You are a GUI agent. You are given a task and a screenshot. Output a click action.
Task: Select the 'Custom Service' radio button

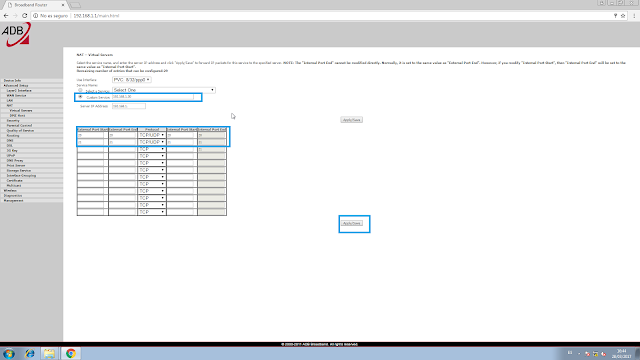[80, 97]
